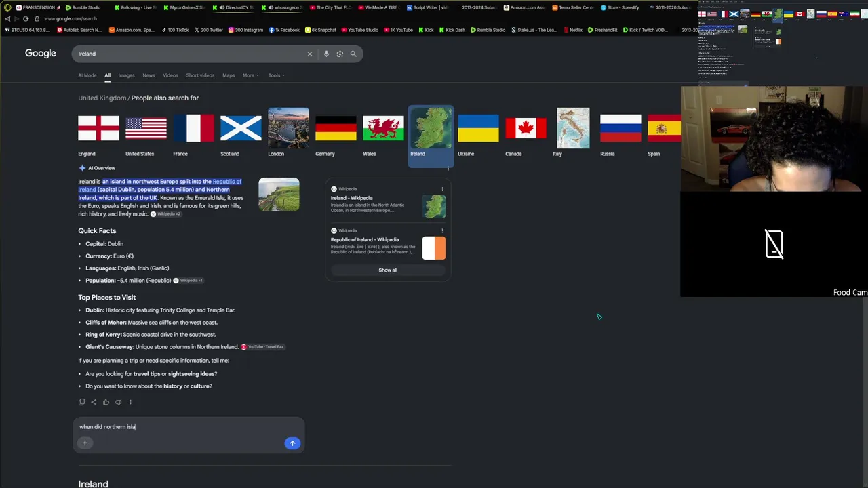Click the AI Overview sparkle icon
The width and height of the screenshot is (868, 488).
82,168
